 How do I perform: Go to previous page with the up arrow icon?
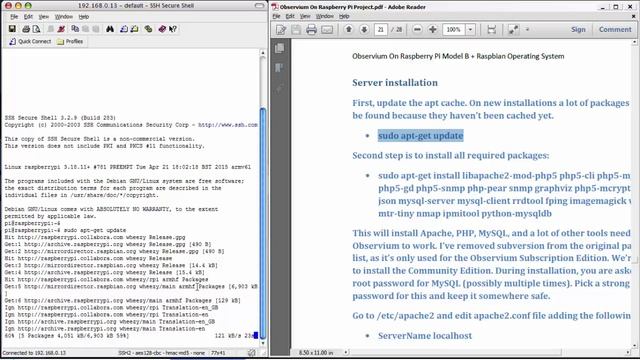point(349,29)
